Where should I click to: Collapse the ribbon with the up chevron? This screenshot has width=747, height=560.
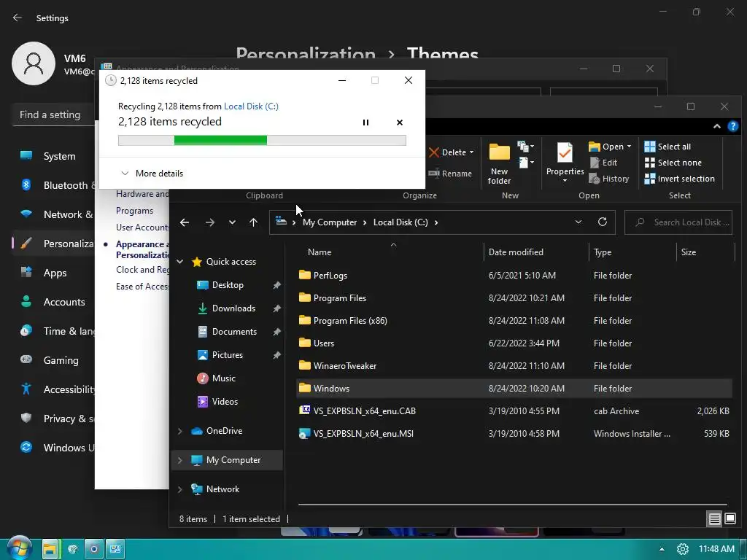coord(716,126)
